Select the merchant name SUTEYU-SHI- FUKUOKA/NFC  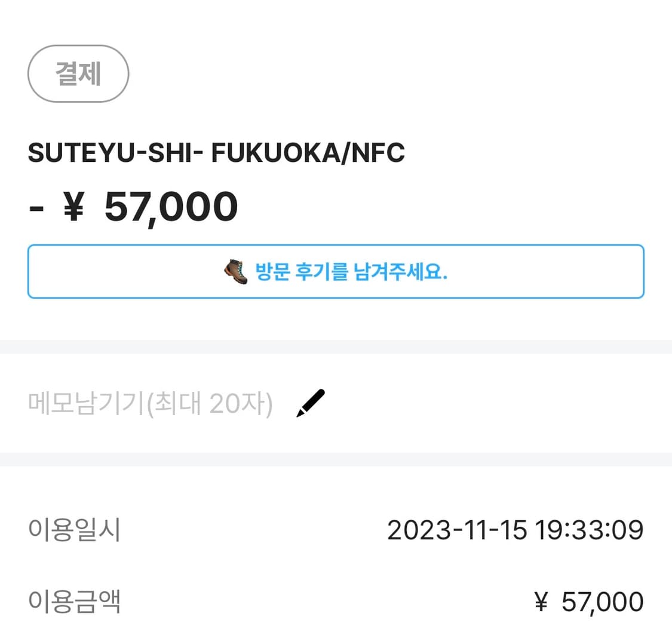216,153
